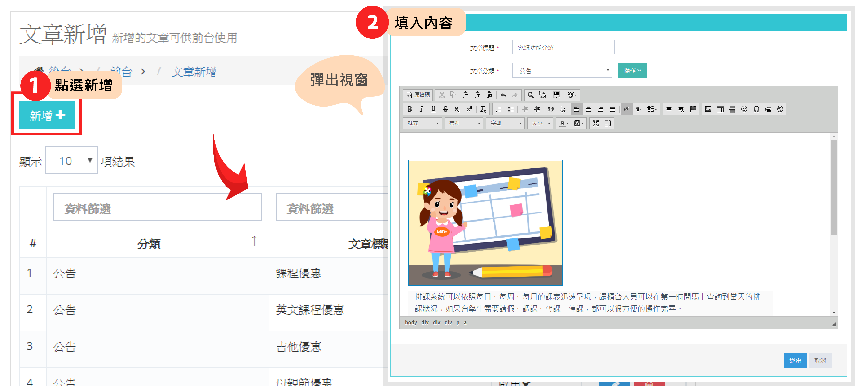Click the 文章新增 breadcrumb item
Image resolution: width=868 pixels, height=386 pixels.
[194, 72]
